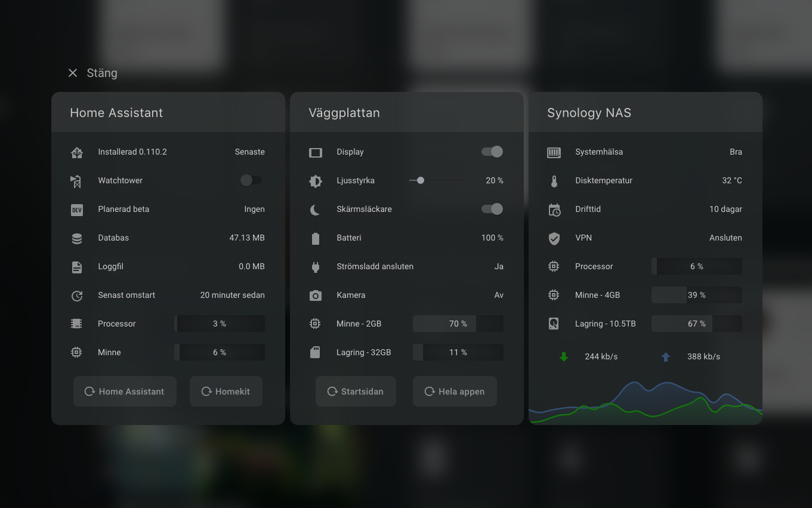Click the Hela appen button
This screenshot has width=812, height=508.
(x=455, y=392)
